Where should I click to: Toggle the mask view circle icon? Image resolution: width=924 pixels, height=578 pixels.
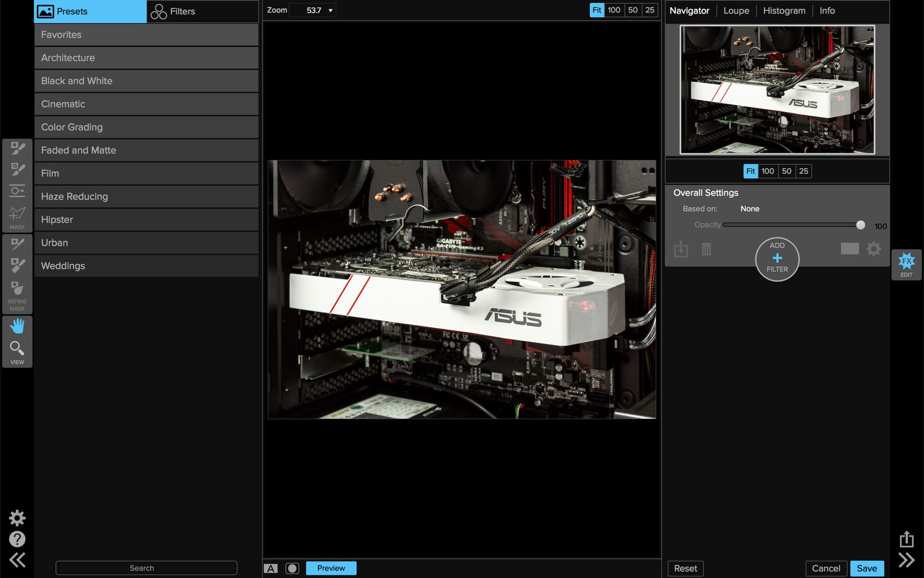pyautogui.click(x=292, y=568)
